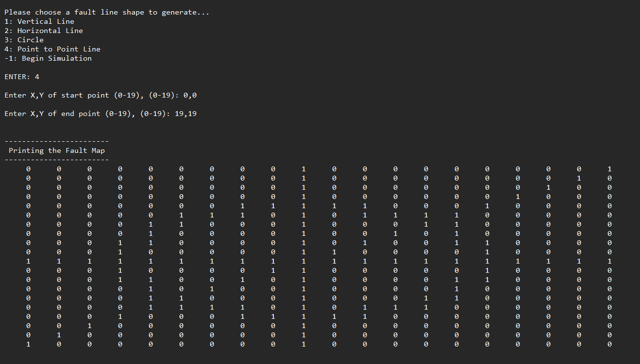Screen dimensions: 640x364
Task: Select the "1: Vertical Line" option text
Action: (39, 21)
